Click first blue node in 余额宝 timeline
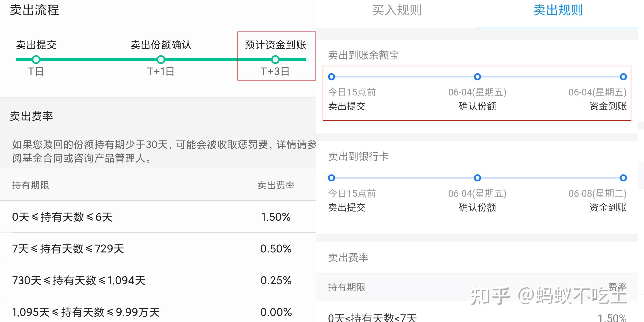The height and width of the screenshot is (322, 644). point(331,77)
